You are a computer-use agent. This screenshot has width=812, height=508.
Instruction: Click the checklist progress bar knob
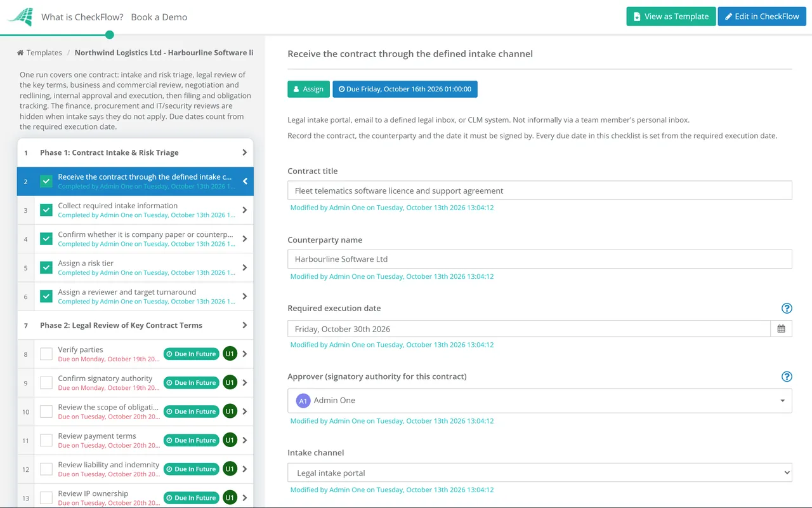110,35
